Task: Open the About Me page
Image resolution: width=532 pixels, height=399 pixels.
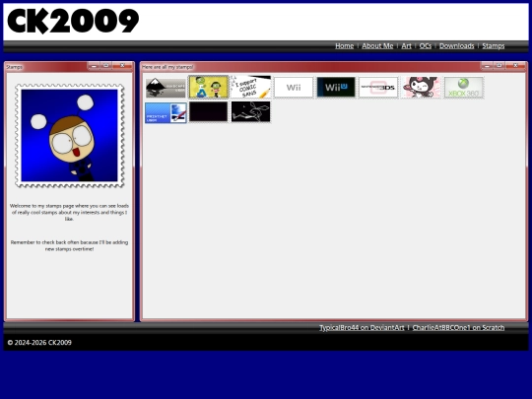Action: tap(377, 45)
